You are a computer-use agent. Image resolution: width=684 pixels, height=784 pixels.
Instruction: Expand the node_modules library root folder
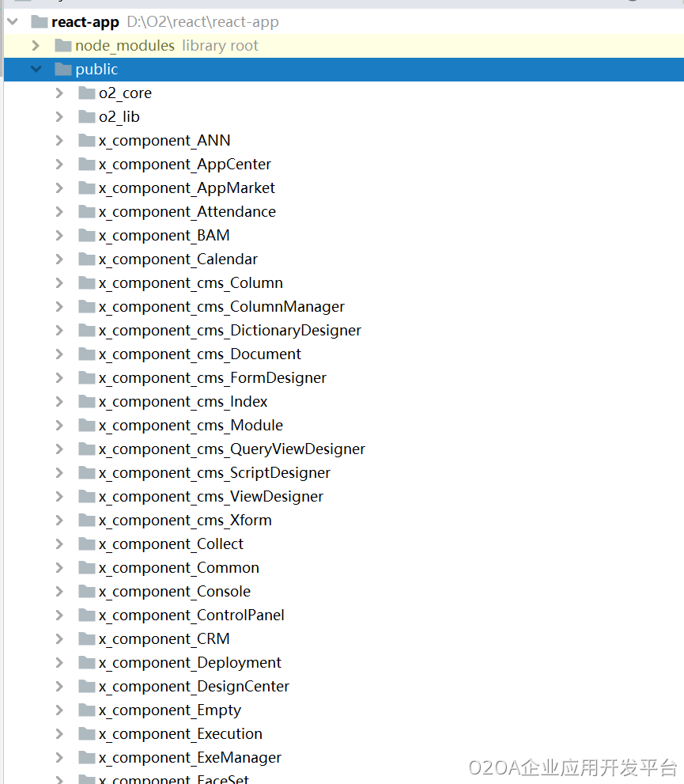point(36,46)
